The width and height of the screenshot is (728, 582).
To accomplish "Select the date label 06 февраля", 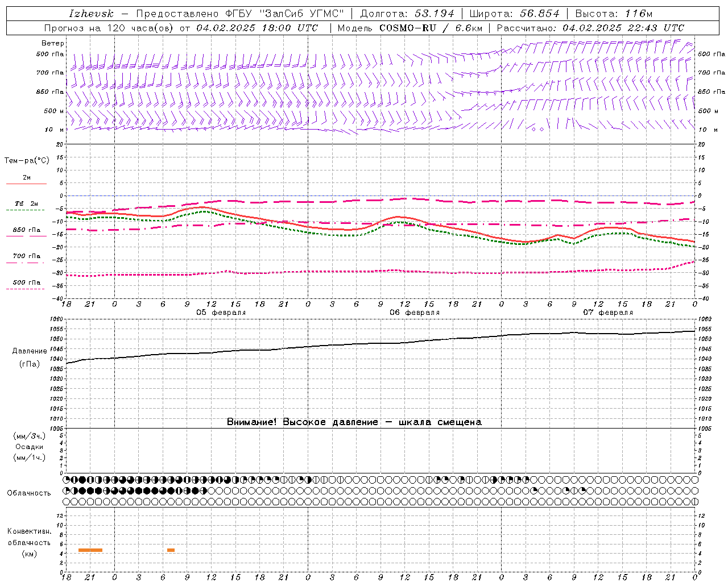I will point(414,313).
